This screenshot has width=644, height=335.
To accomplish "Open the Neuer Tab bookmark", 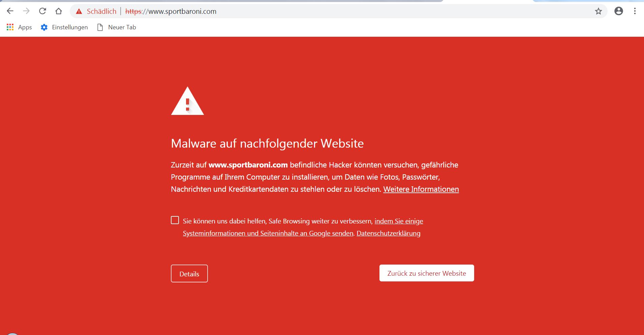I will pos(117,27).
